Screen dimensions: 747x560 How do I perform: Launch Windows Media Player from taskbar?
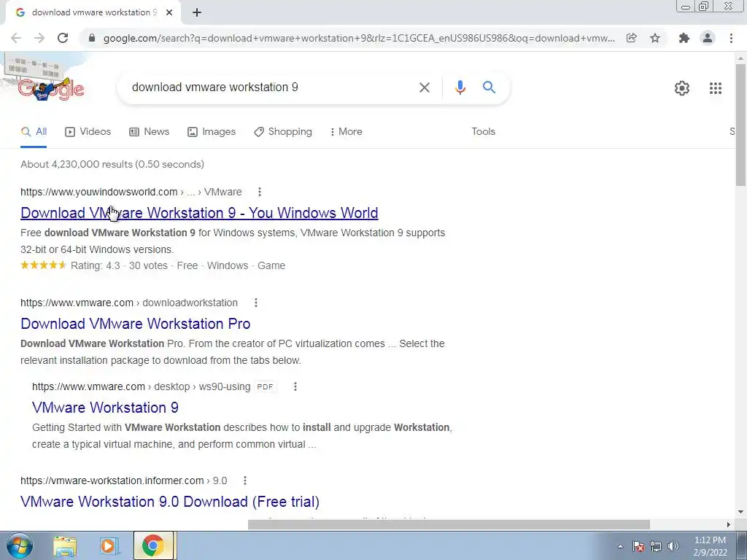point(109,545)
